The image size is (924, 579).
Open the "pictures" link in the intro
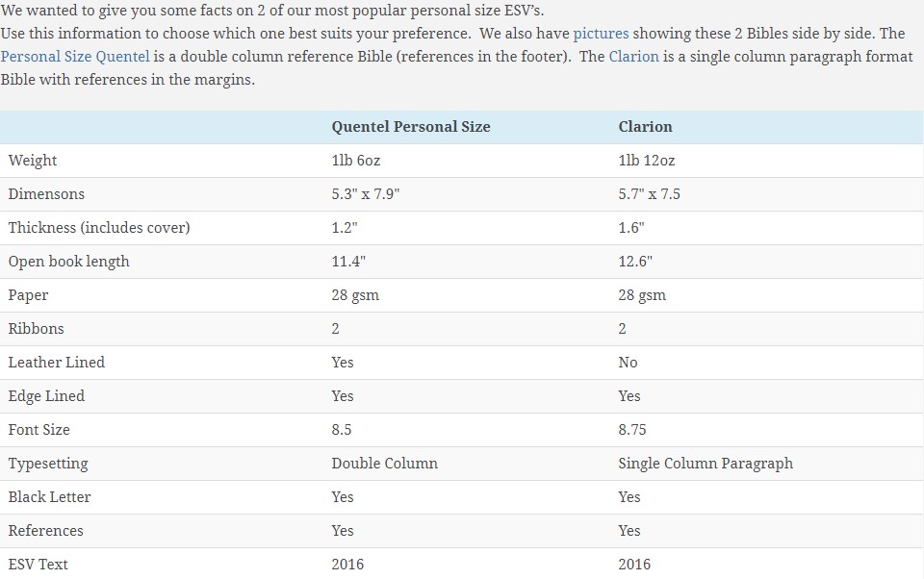tap(601, 34)
